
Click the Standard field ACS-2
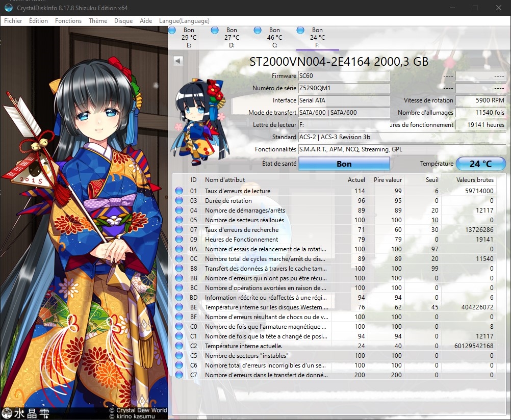point(402,137)
